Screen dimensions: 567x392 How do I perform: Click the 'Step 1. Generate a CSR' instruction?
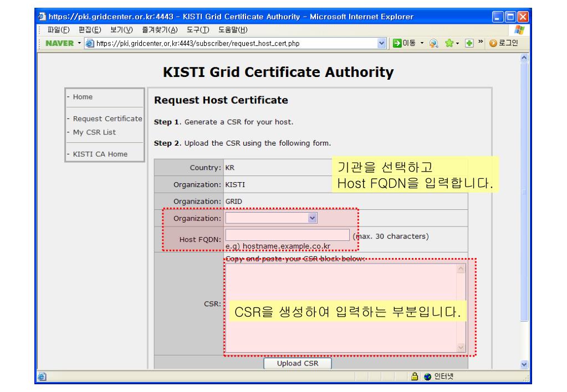pyautogui.click(x=223, y=122)
